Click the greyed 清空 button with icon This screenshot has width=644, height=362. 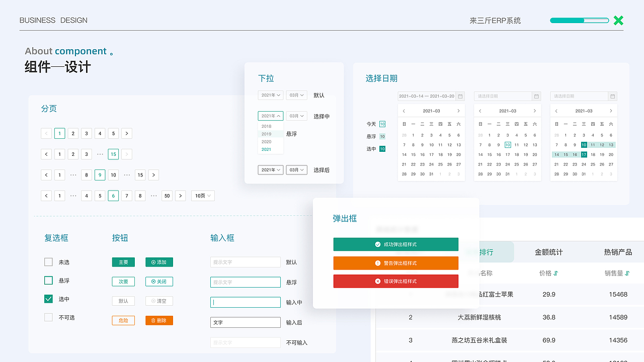[159, 301]
